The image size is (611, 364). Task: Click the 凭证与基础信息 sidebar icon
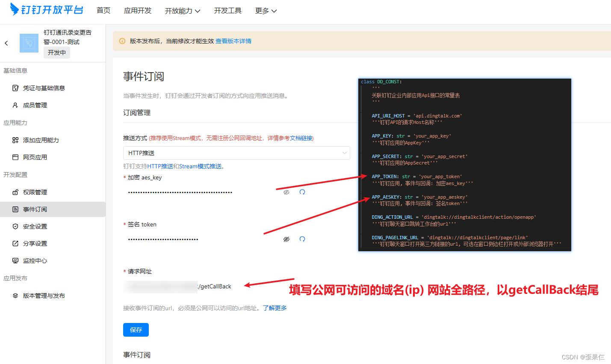(x=15, y=88)
